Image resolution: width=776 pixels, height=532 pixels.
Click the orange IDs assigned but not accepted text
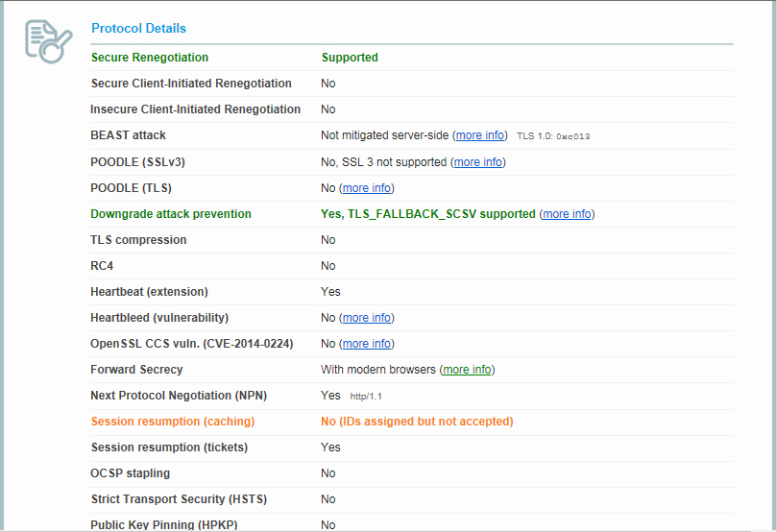click(x=417, y=422)
